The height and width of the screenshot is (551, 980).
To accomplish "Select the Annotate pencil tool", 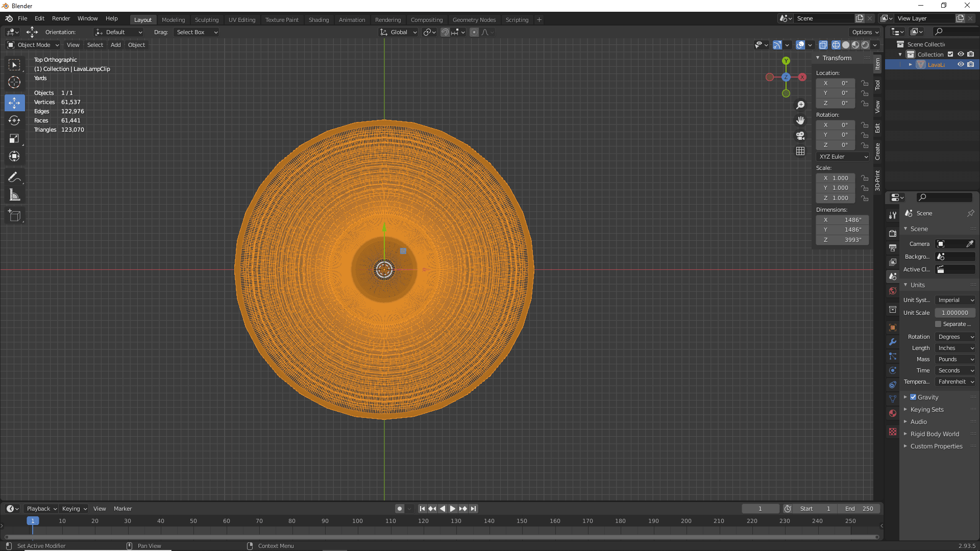I will 14,177.
